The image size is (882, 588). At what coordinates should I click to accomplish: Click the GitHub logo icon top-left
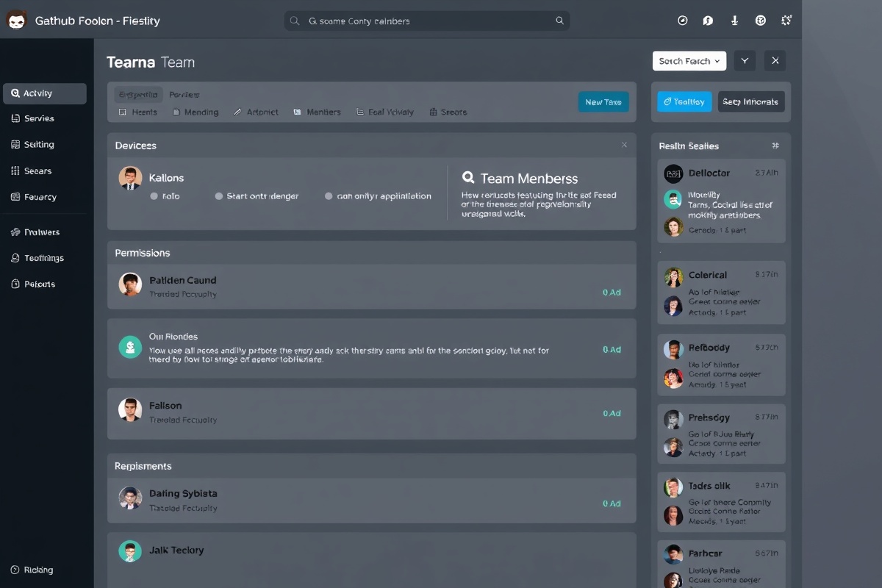click(18, 21)
